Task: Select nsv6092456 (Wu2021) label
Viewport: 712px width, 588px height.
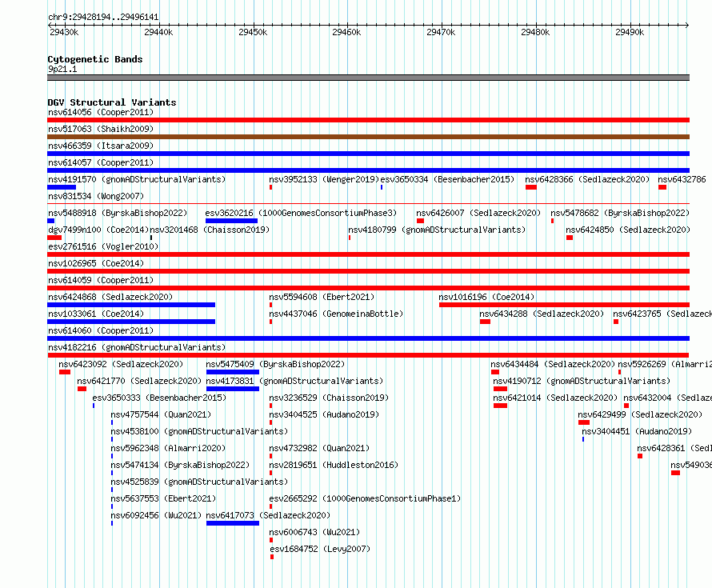Action: click(156, 515)
